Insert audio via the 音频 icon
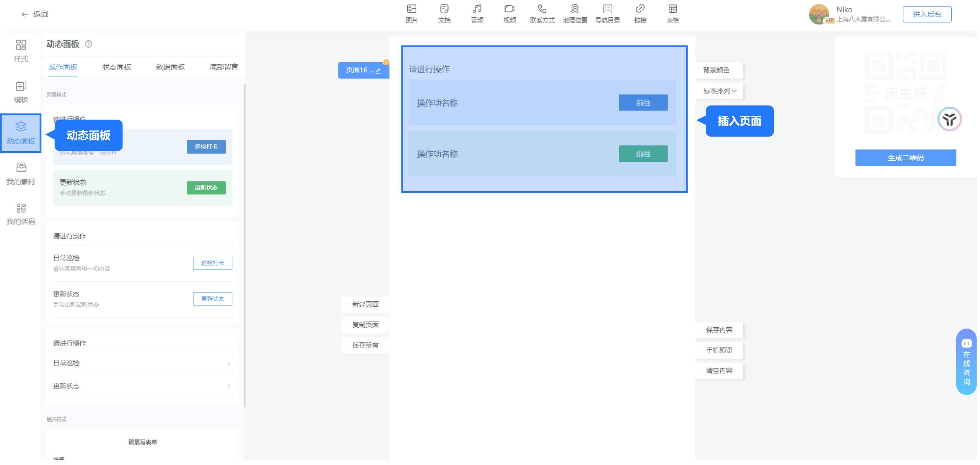 point(477,14)
